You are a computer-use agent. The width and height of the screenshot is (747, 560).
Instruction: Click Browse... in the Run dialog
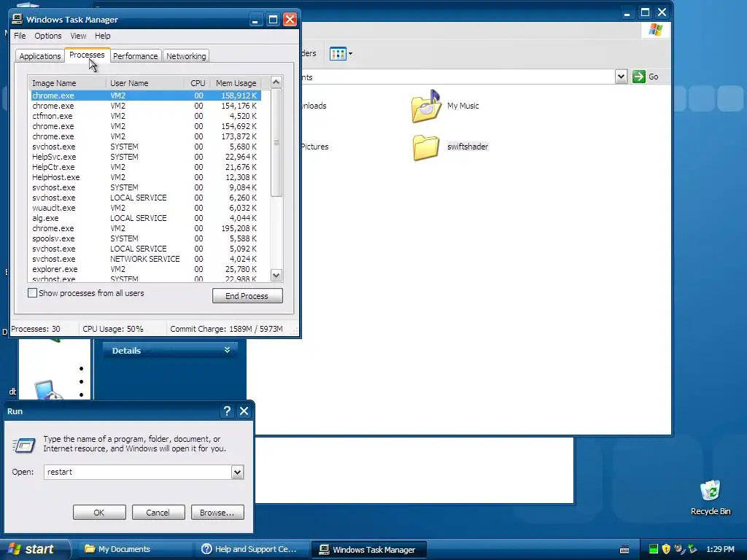pyautogui.click(x=217, y=513)
